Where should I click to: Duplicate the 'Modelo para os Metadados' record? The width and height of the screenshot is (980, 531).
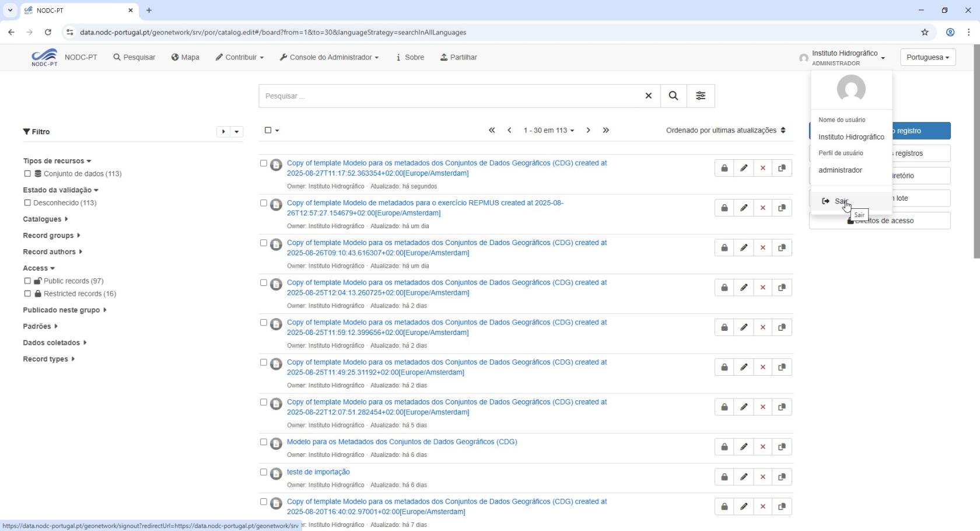point(782,447)
